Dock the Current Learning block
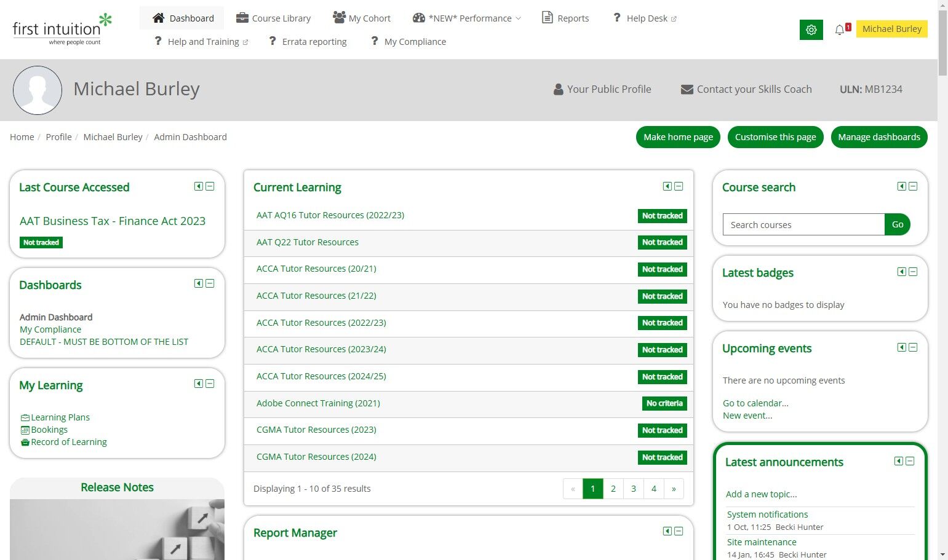The height and width of the screenshot is (560, 948). (667, 186)
